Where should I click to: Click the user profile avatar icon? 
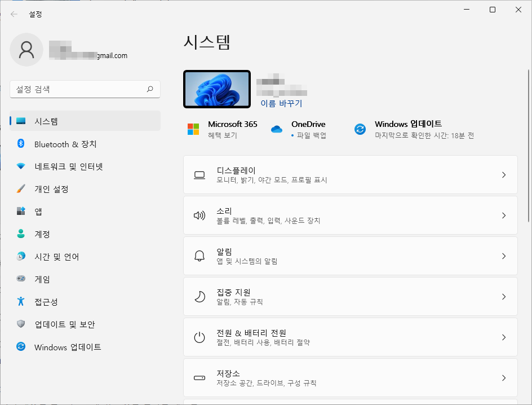point(26,50)
